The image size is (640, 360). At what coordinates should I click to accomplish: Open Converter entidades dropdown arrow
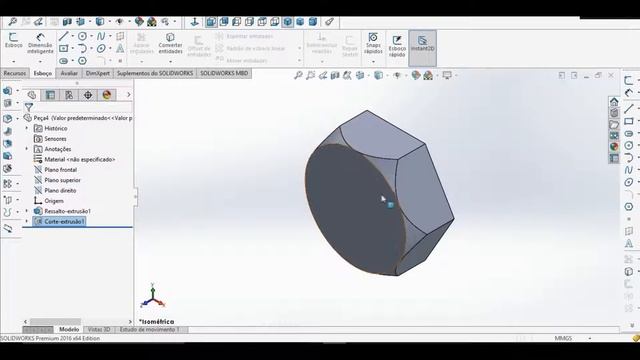(x=170, y=61)
